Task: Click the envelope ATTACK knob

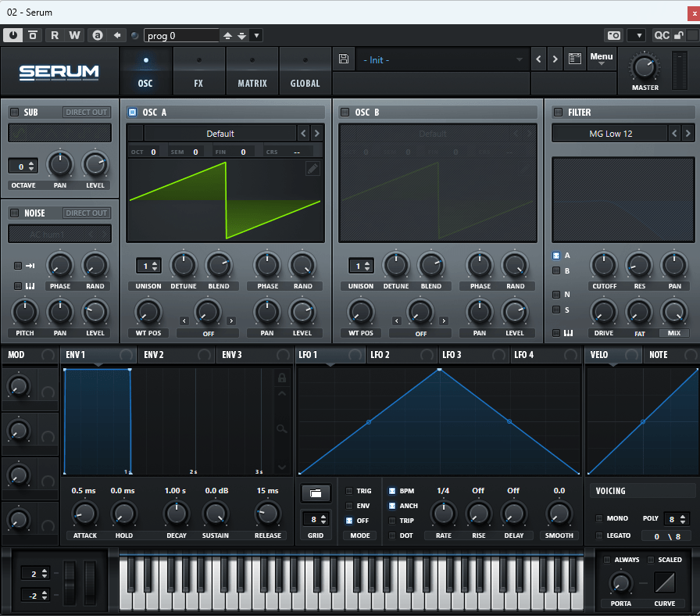Action: pos(84,514)
